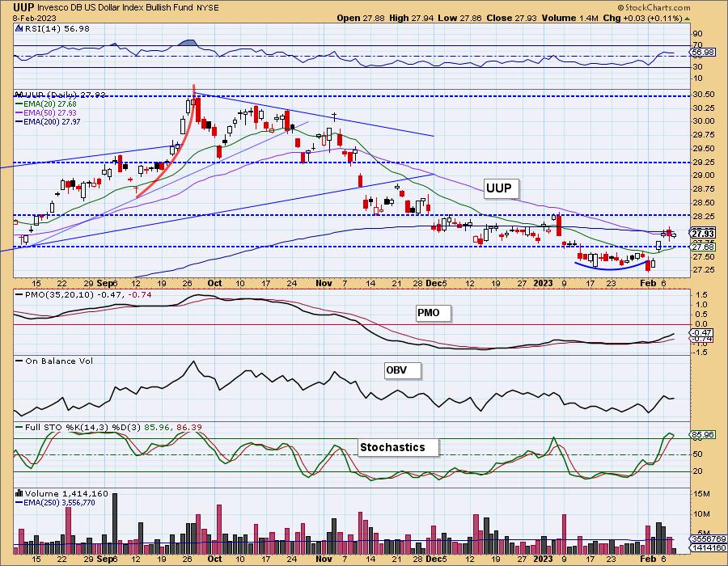Click the Dec label on the bottom date axis

[x=434, y=559]
